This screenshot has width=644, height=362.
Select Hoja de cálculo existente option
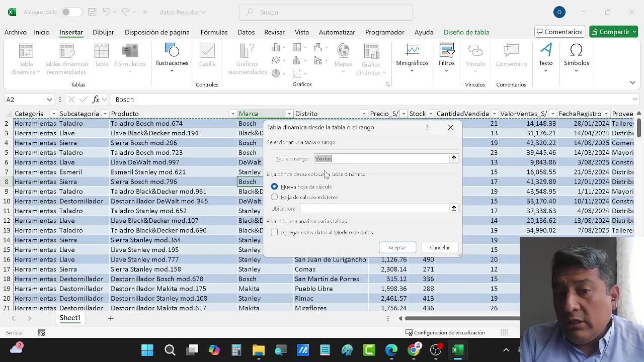(275, 197)
